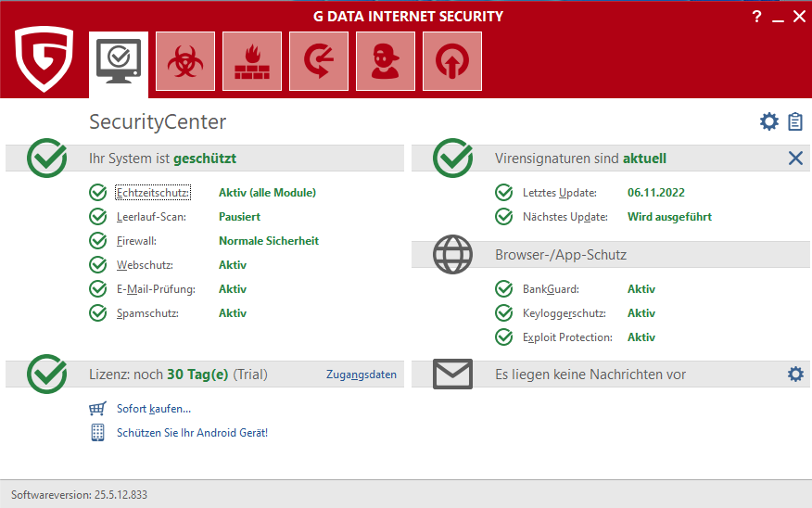Click the BankGuard label

click(551, 289)
